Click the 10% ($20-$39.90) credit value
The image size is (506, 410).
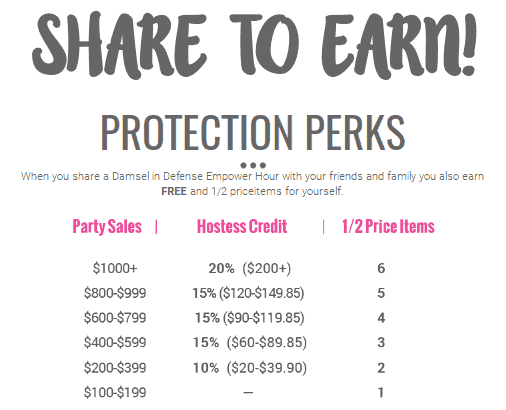(x=250, y=368)
